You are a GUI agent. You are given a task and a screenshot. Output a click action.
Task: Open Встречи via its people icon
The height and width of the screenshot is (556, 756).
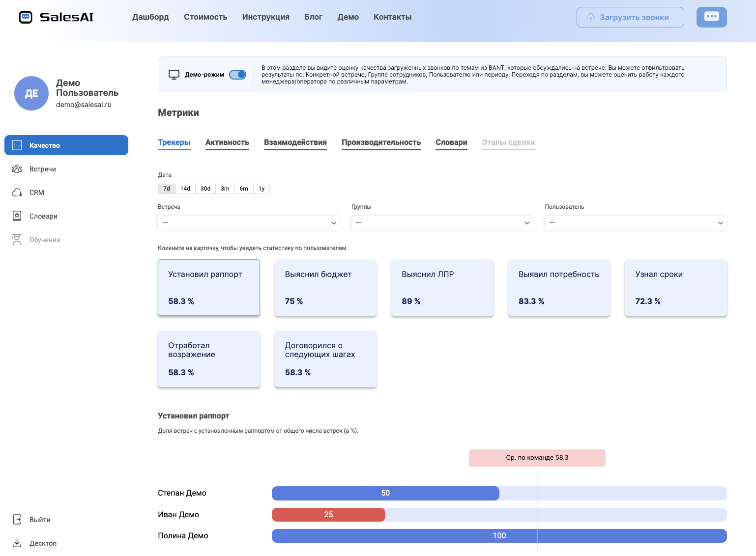(x=17, y=169)
